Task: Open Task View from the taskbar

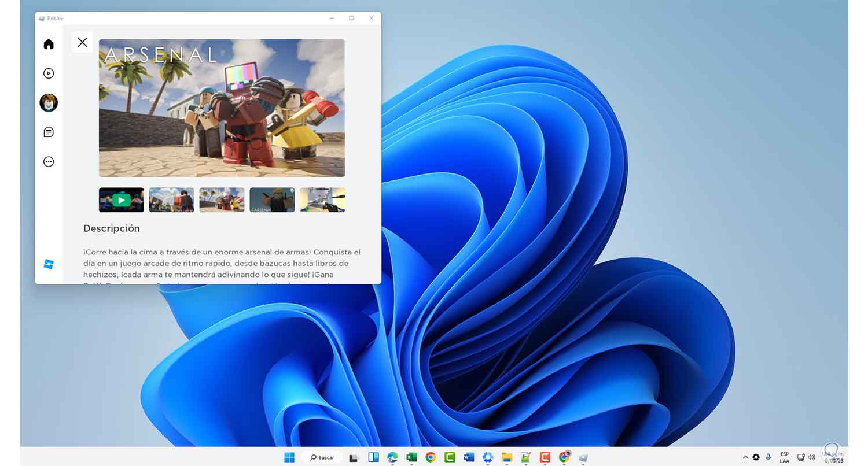Action: 354,457
